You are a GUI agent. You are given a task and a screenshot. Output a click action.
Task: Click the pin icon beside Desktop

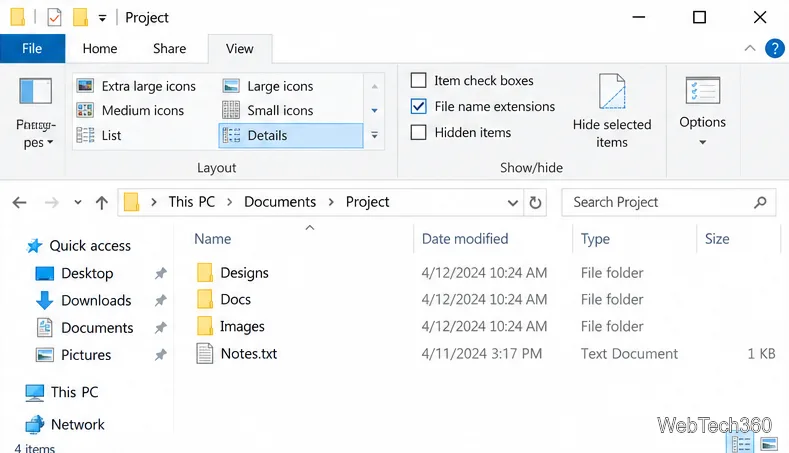161,273
